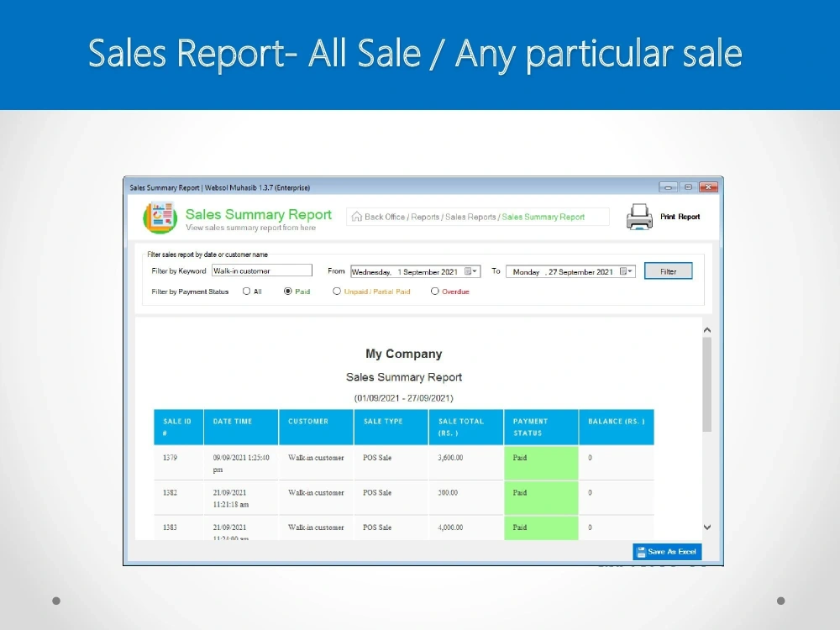Click the Save As Excel button
Screen dimensions: 840x630
coord(667,552)
